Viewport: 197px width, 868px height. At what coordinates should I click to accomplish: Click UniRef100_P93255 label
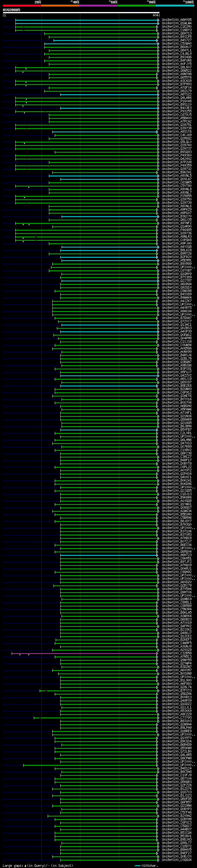pos(176,111)
